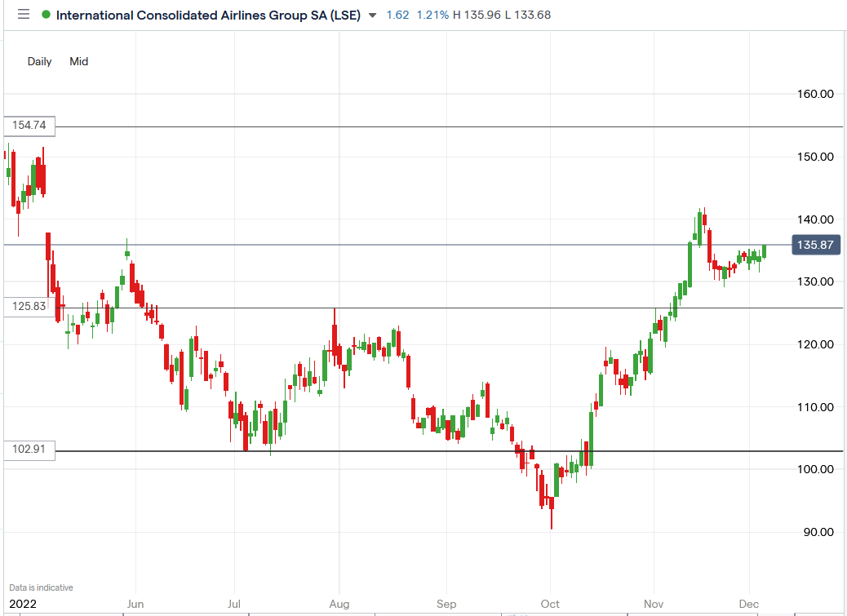Click the 2022 year label
This screenshot has width=847, height=616.
tap(23, 604)
